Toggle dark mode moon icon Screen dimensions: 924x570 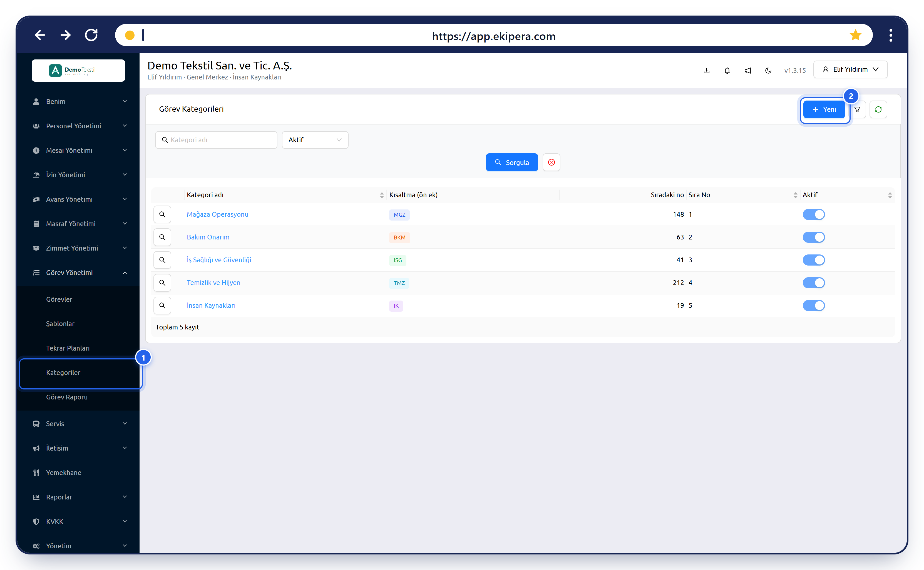(768, 71)
